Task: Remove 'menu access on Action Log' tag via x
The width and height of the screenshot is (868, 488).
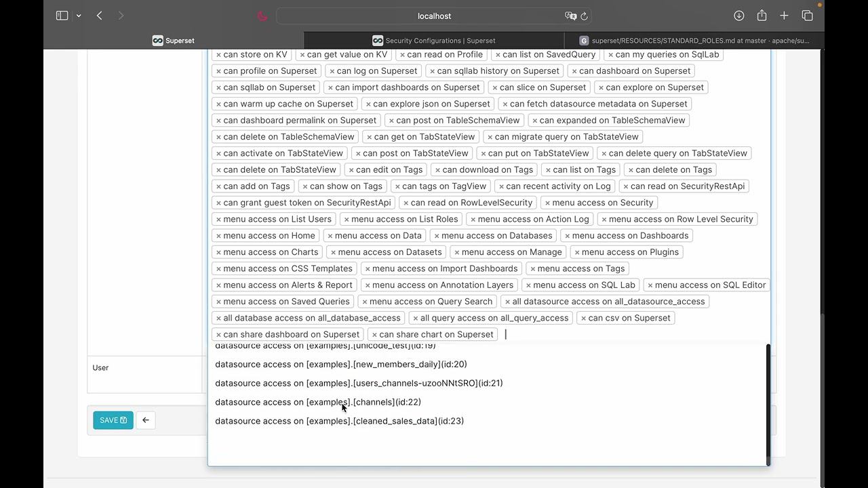Action: tap(473, 220)
